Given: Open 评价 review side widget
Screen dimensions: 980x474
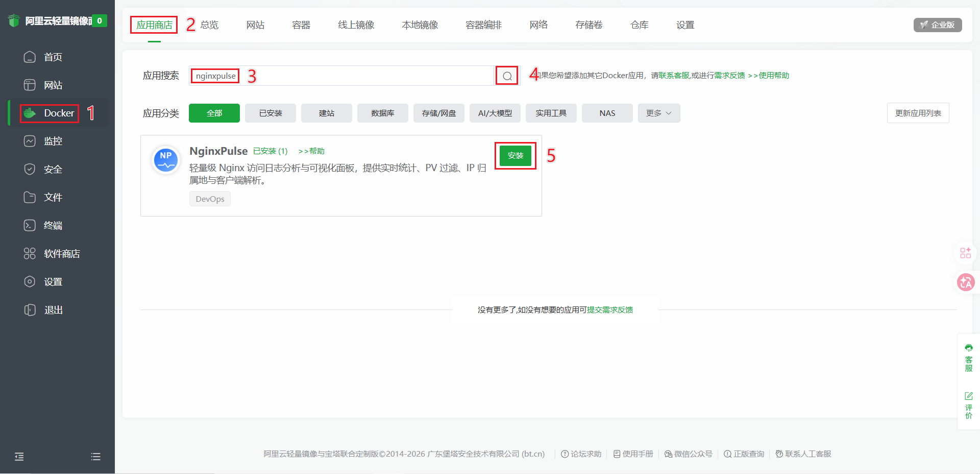Looking at the screenshot, I should click(x=968, y=406).
